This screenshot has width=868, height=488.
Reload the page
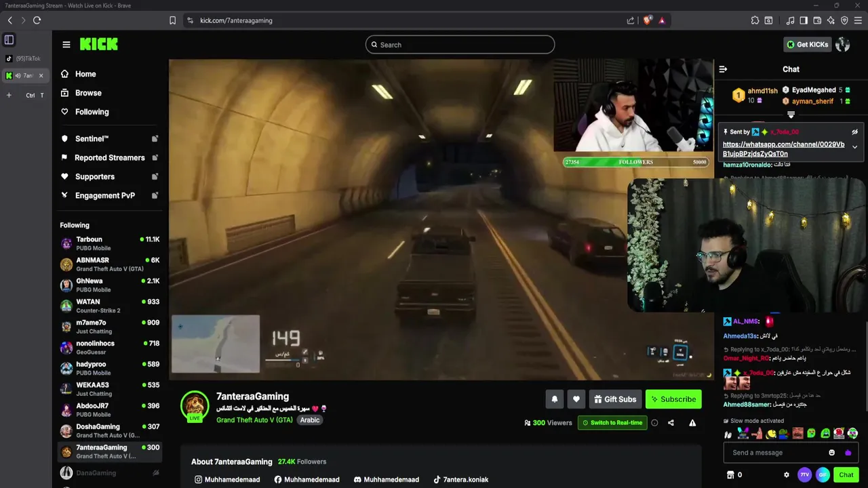tap(37, 20)
